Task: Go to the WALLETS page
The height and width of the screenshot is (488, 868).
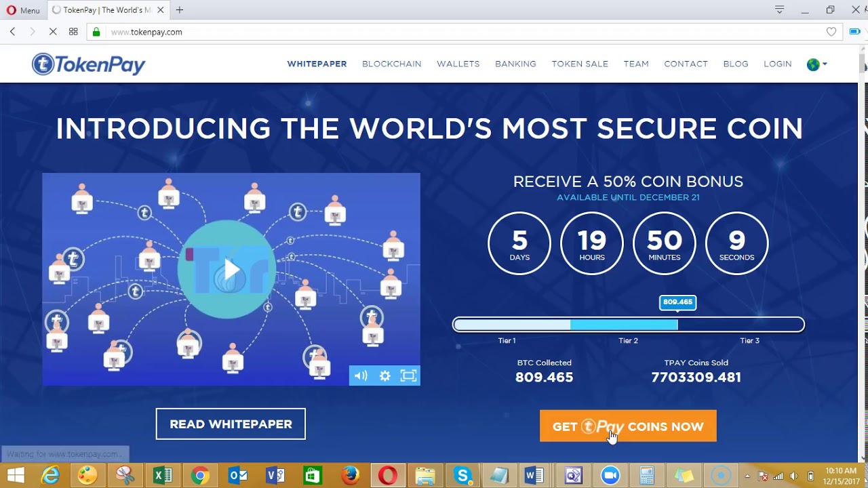Action: 458,64
